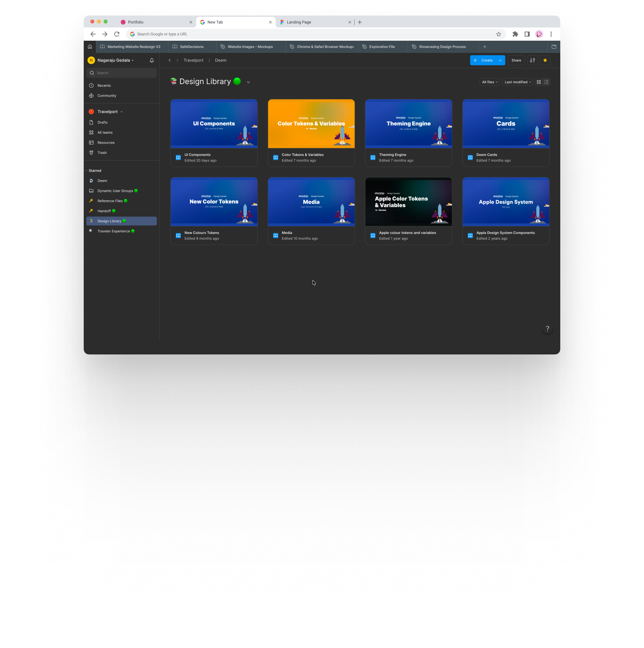Image resolution: width=644 pixels, height=648 pixels.
Task: Open Deem Cards file thumbnail
Action: click(x=506, y=124)
